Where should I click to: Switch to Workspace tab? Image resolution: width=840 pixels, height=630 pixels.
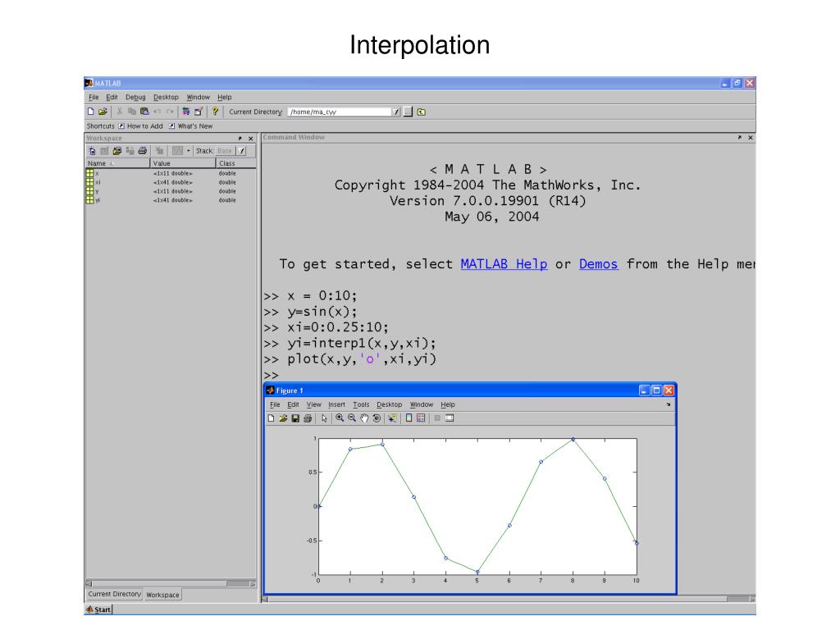(x=163, y=595)
